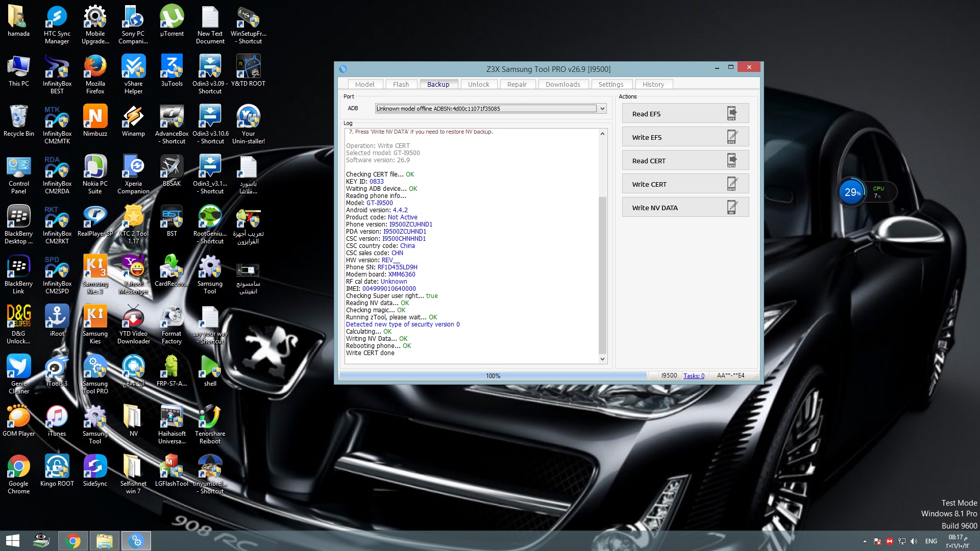Open the GOM Player desktop icon

(18, 421)
